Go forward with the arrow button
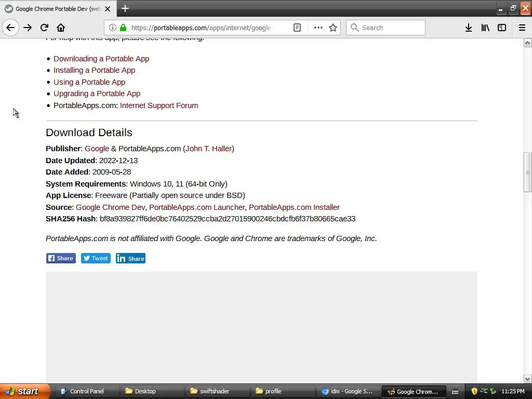This screenshot has width=532, height=399. (28, 28)
